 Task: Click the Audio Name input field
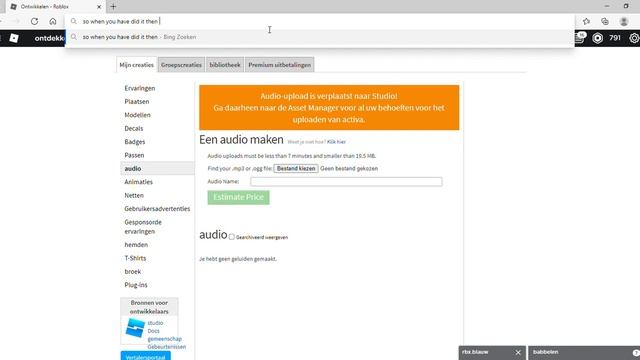[346, 182]
